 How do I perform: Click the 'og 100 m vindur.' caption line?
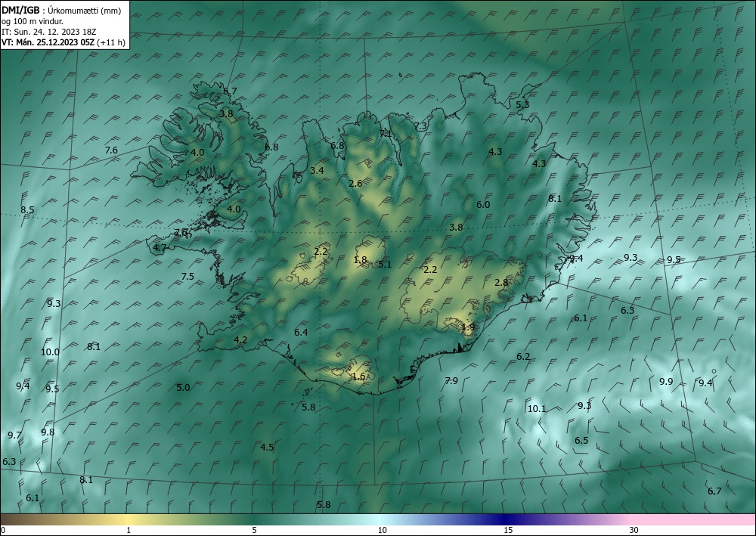[x=33, y=21]
